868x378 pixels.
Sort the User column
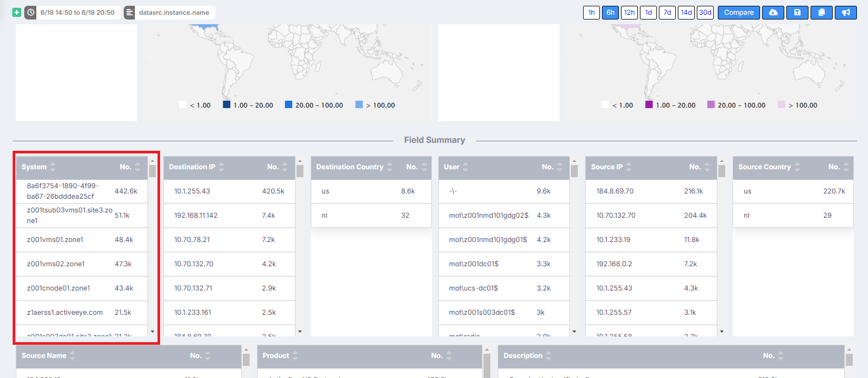466,167
